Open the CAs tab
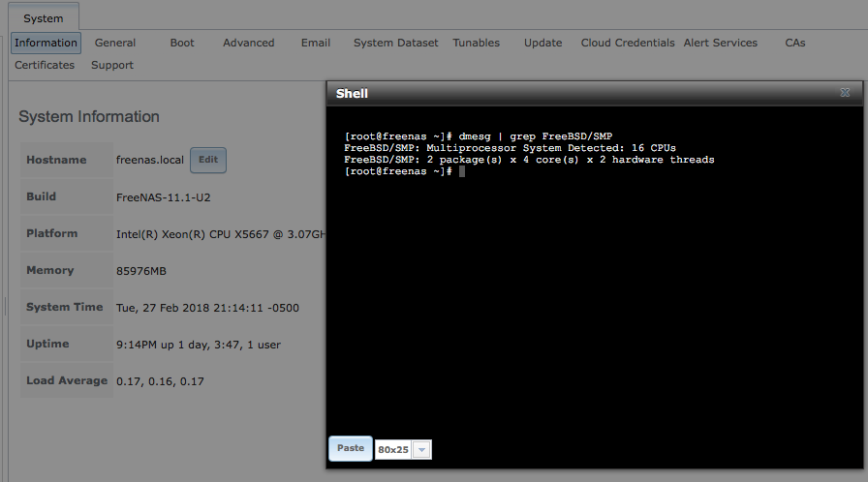This screenshot has width=868, height=482. tap(795, 43)
